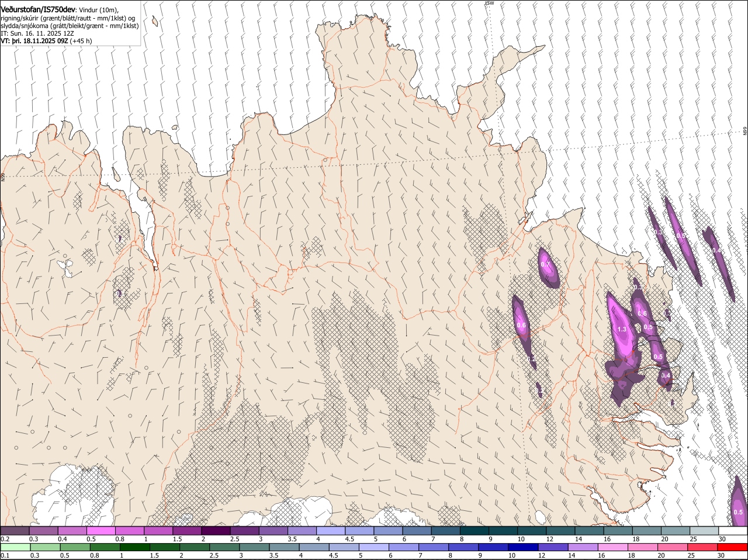Select violet bottom swatch between 12 and 14
Viewport: 748px width, 560px height.
(x=552, y=547)
